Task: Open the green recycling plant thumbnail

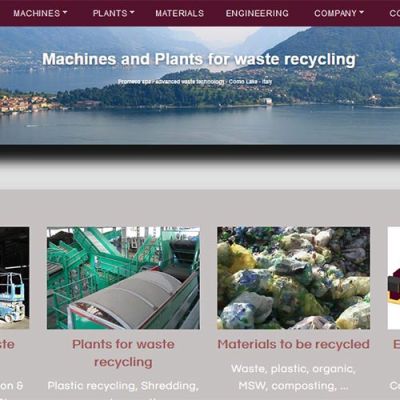Action: (123, 278)
